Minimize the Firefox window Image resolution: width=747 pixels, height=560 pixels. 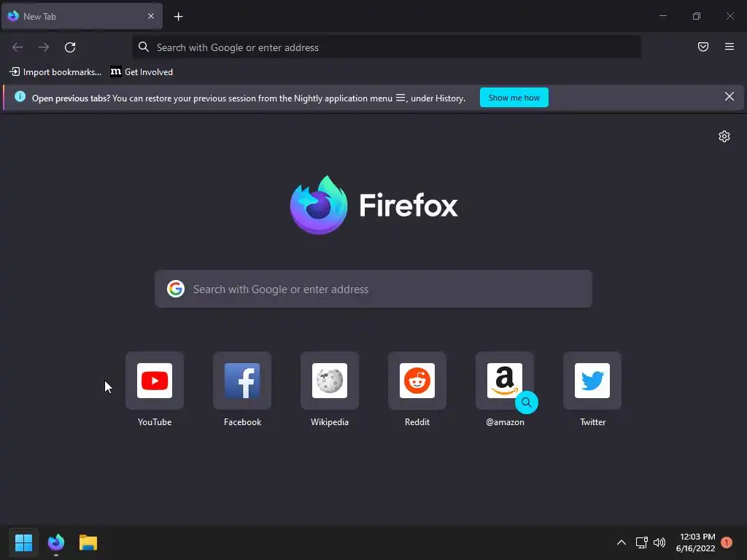662,16
